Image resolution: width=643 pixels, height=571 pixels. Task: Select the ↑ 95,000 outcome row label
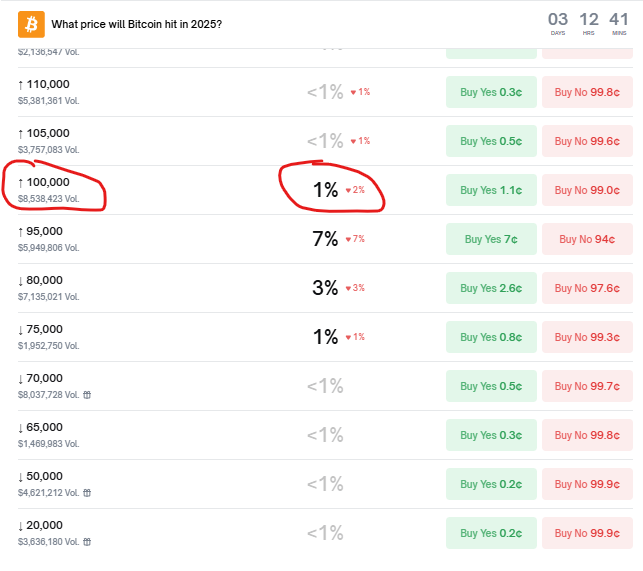(44, 231)
